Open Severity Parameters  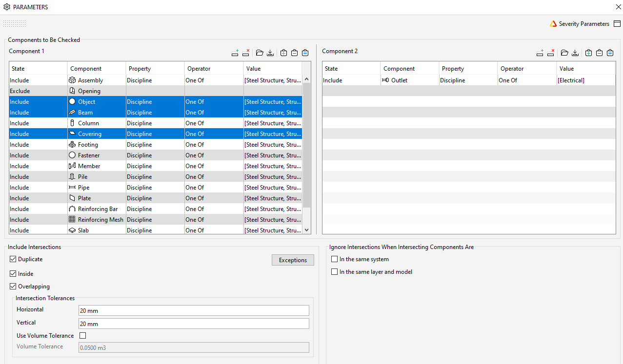(584, 23)
